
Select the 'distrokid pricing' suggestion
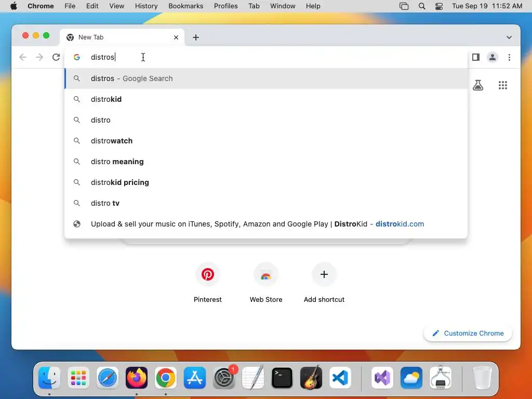pyautogui.click(x=266, y=182)
